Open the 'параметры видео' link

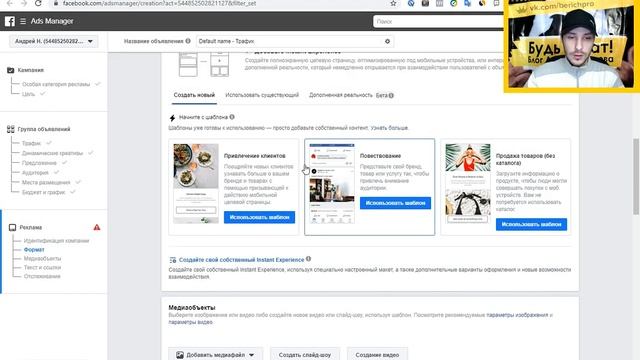pyautogui.click(x=190, y=322)
